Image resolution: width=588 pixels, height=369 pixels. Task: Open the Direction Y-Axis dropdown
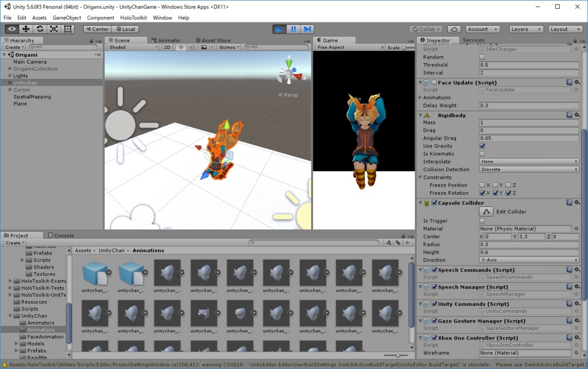click(529, 260)
